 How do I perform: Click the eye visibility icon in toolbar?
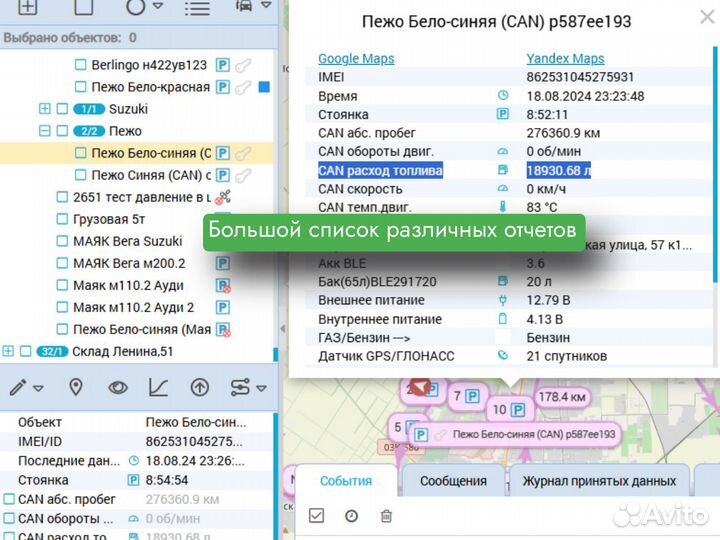click(117, 387)
